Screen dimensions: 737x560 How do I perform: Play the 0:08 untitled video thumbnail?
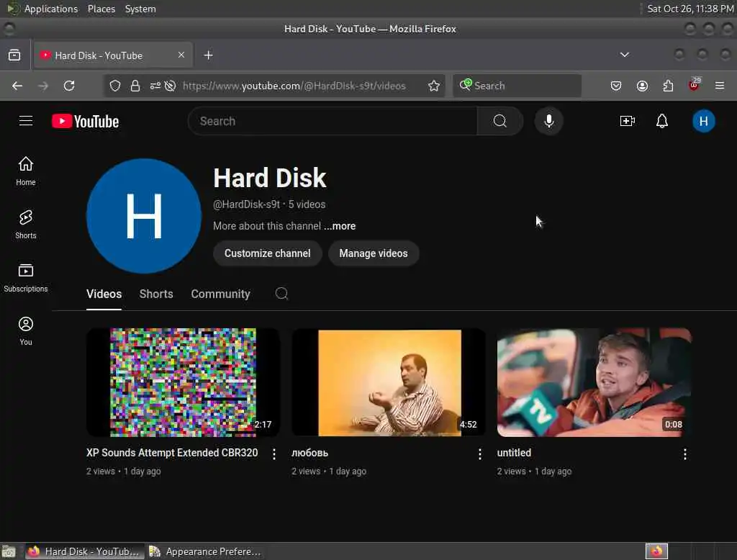click(594, 382)
